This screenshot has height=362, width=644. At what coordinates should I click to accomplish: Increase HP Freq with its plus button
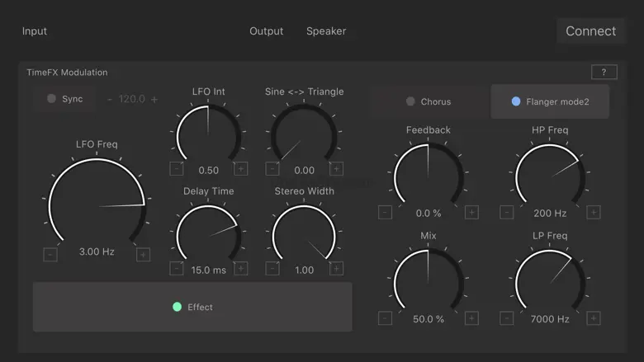[x=593, y=212]
